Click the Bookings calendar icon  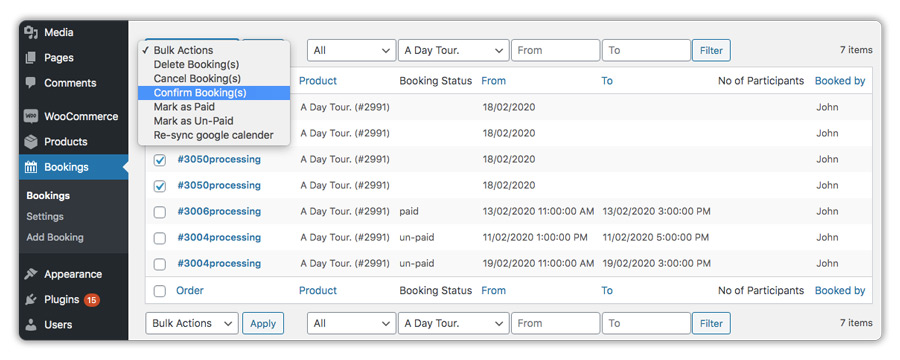tap(31, 167)
